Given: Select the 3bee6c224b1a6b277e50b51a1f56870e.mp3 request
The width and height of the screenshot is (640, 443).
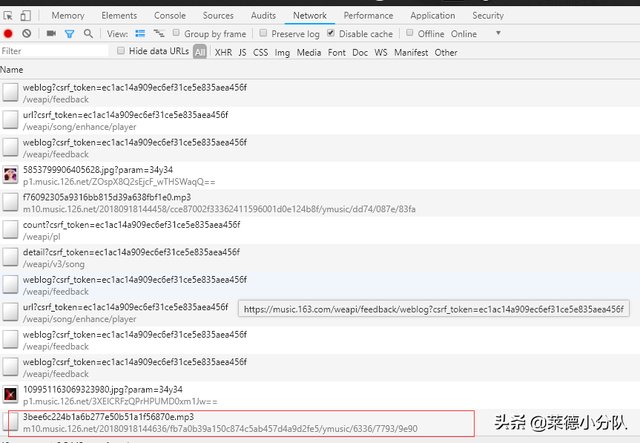Looking at the screenshot, I should (241, 423).
